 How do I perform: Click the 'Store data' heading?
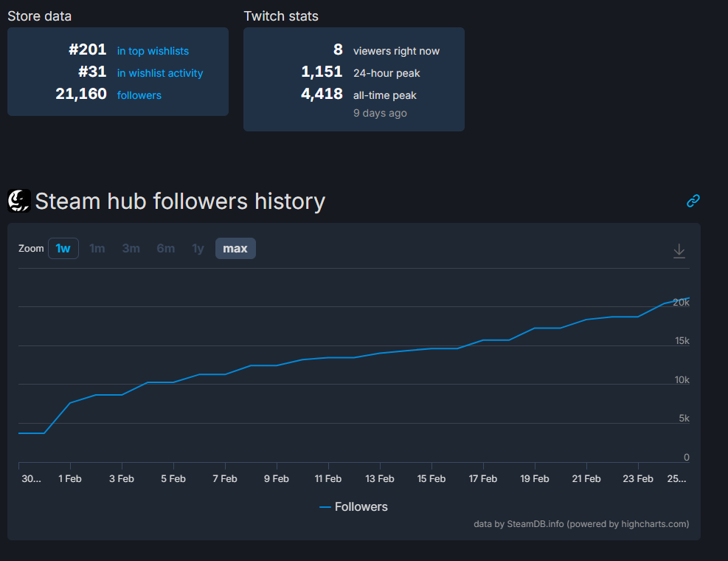point(40,16)
